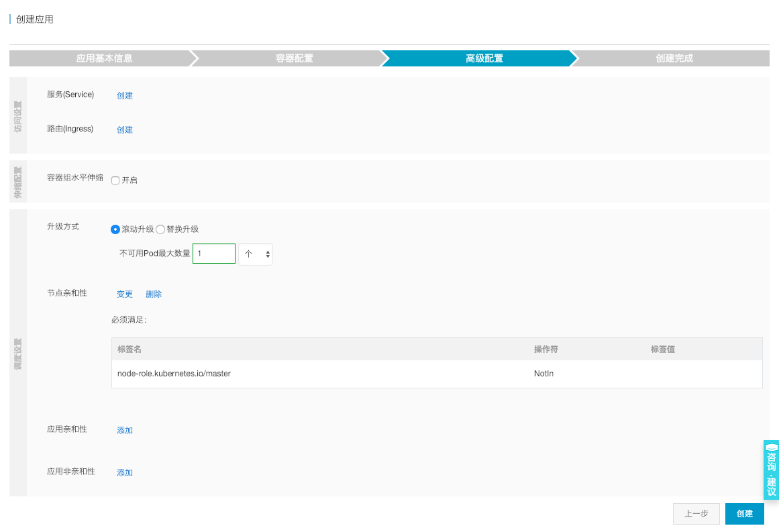Click the 创建 link next to 服务(Service)

click(x=125, y=95)
